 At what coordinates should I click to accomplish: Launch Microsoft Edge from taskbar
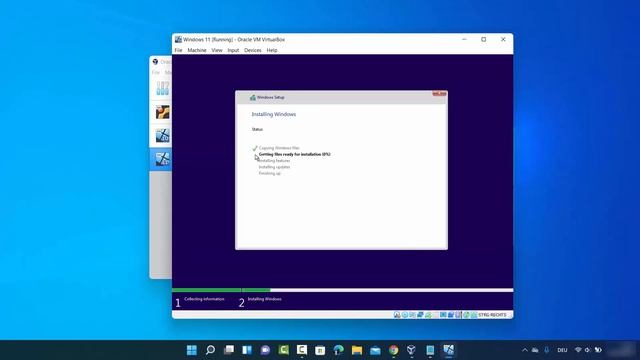(x=338, y=350)
